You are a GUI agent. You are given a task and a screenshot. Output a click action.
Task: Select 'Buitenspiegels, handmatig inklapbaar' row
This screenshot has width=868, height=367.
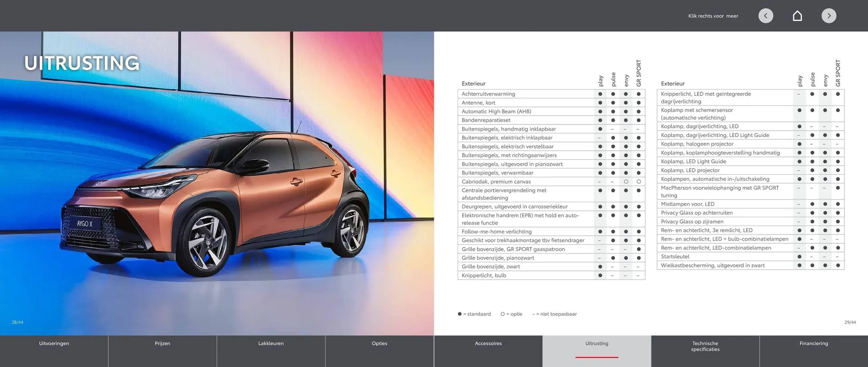552,129
